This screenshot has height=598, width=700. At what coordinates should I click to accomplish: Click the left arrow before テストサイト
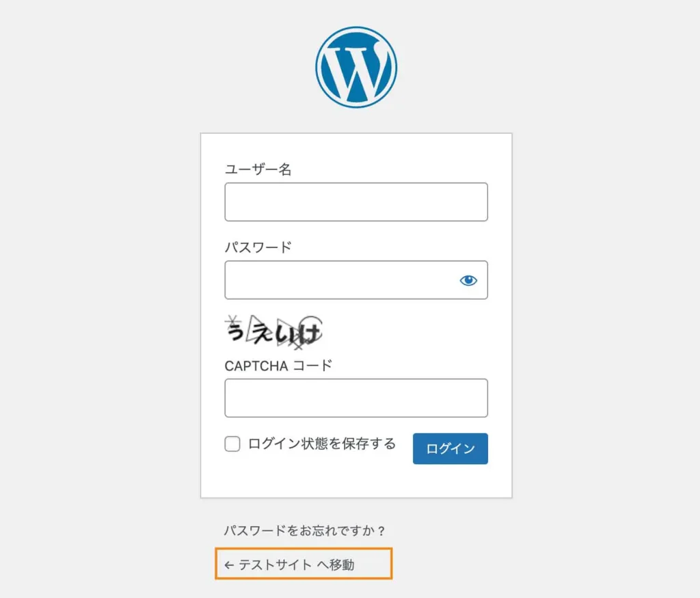229,565
